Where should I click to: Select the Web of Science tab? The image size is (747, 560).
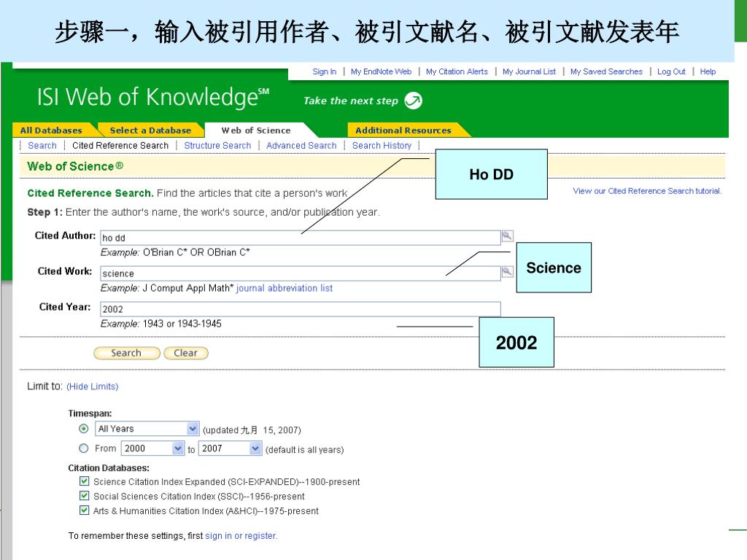click(256, 130)
